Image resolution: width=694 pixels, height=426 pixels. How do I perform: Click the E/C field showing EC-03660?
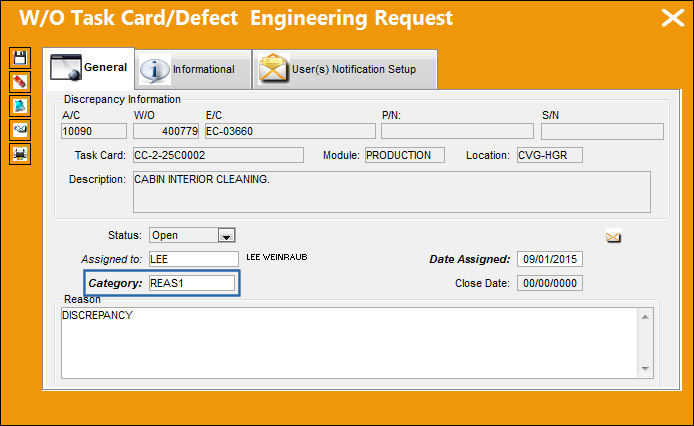tap(290, 131)
